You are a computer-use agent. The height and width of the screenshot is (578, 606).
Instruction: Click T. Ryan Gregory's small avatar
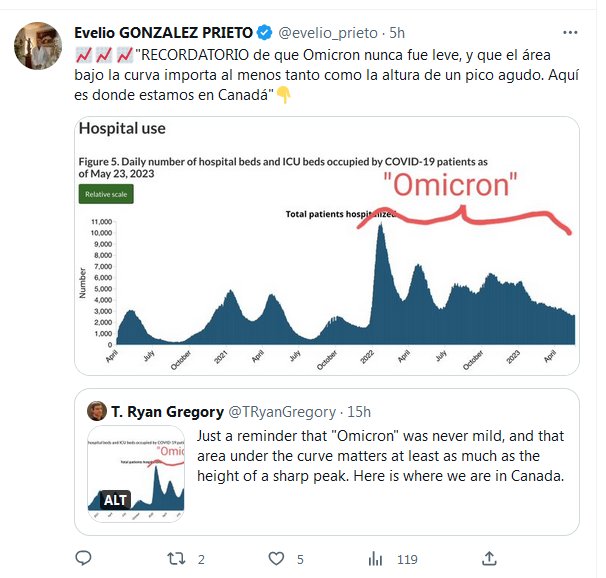tap(97, 411)
